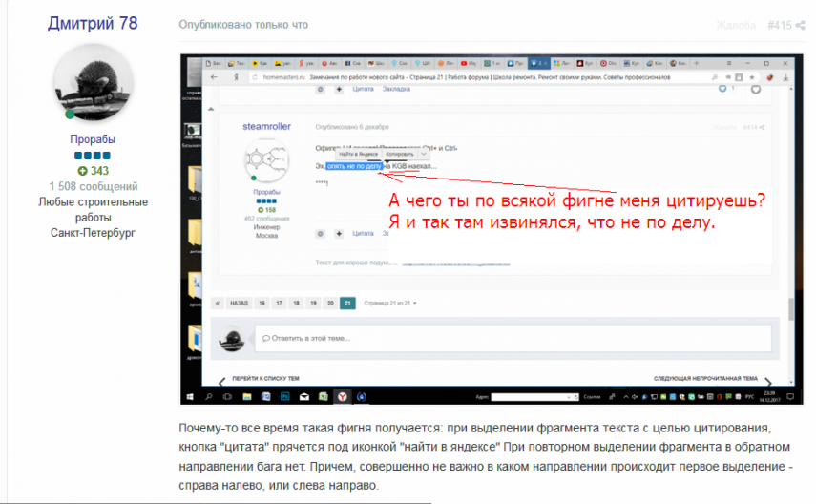Viewport: 816px width, 504px height.
Task: In embedded screenshot, click the Yandex Я icon
Action: (237, 77)
